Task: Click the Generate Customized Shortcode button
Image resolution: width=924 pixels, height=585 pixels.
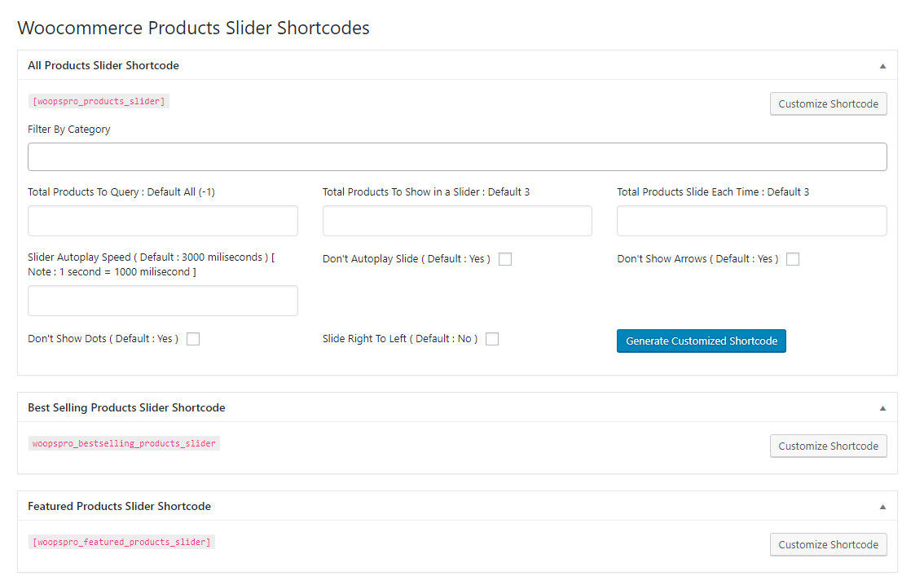Action: click(x=701, y=341)
